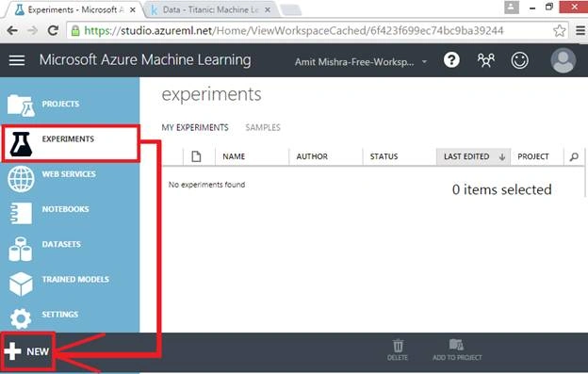Sort by the Status column header
This screenshot has height=374, width=588.
click(384, 156)
